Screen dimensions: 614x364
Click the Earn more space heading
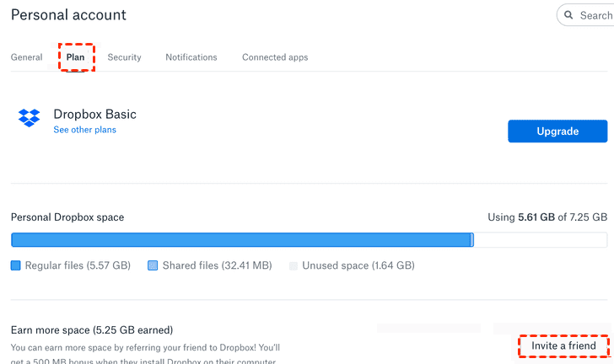point(91,329)
